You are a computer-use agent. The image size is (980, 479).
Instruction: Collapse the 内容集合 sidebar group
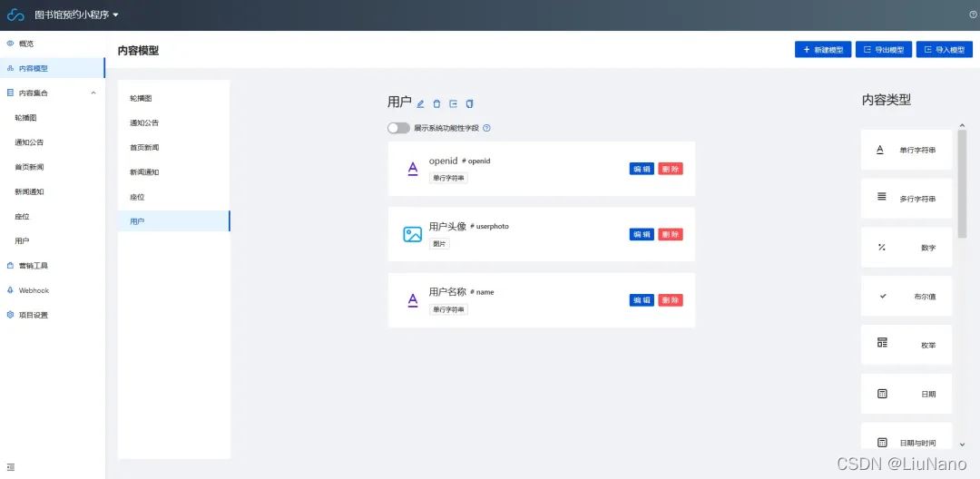click(93, 93)
